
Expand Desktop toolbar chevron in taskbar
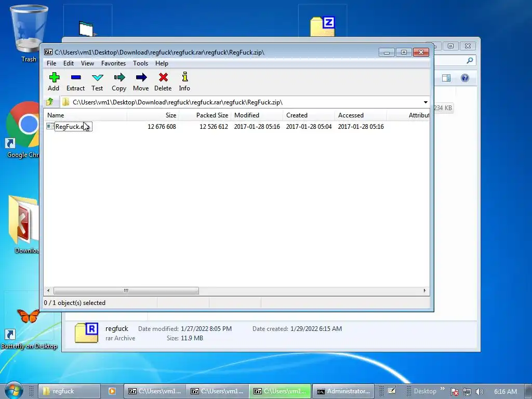pos(442,389)
